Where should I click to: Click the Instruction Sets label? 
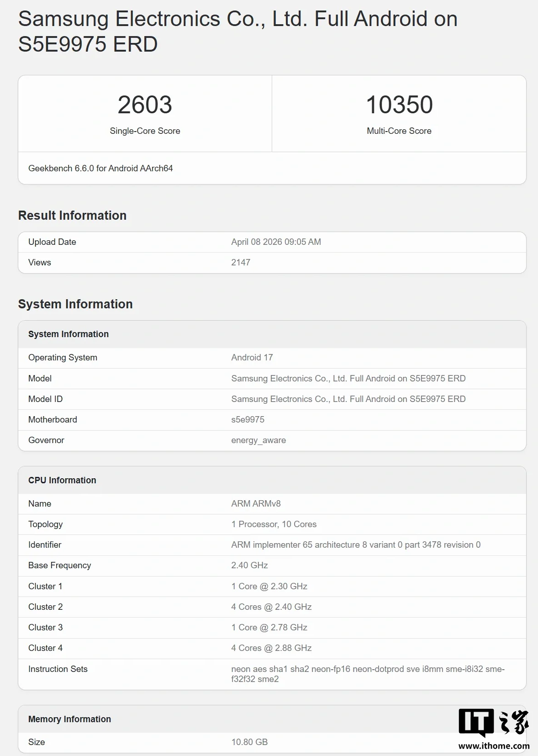click(58, 669)
